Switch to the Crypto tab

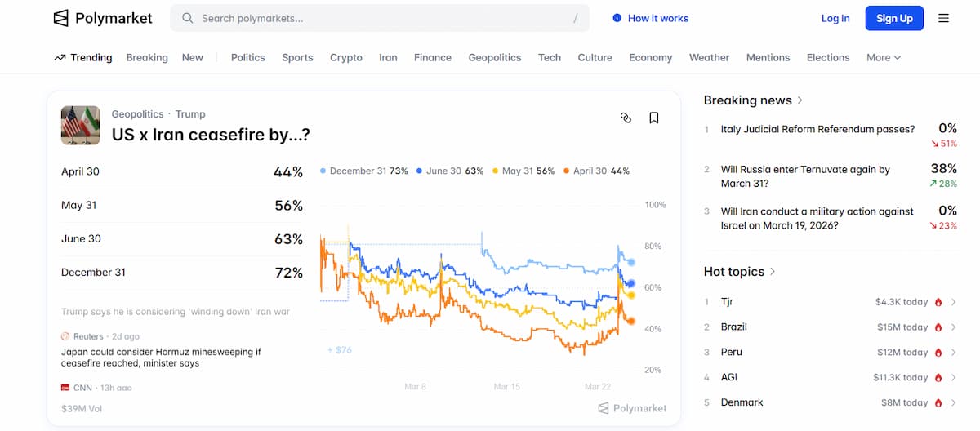point(345,58)
